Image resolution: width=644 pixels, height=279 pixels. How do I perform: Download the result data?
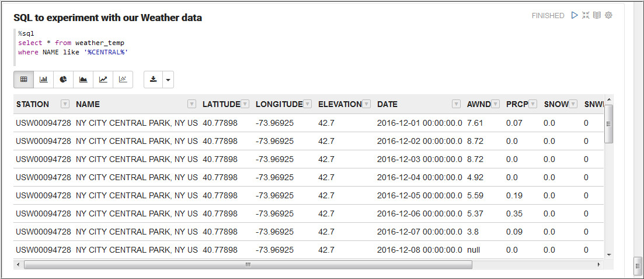point(154,80)
